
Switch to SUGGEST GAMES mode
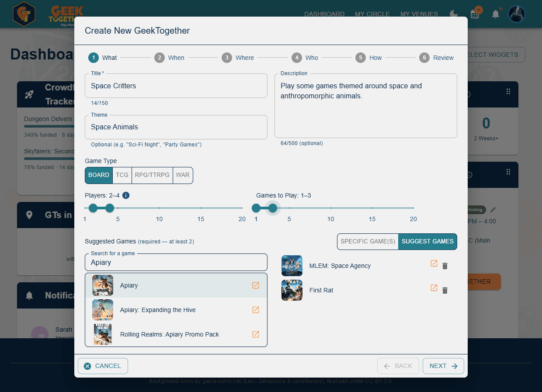coord(427,241)
